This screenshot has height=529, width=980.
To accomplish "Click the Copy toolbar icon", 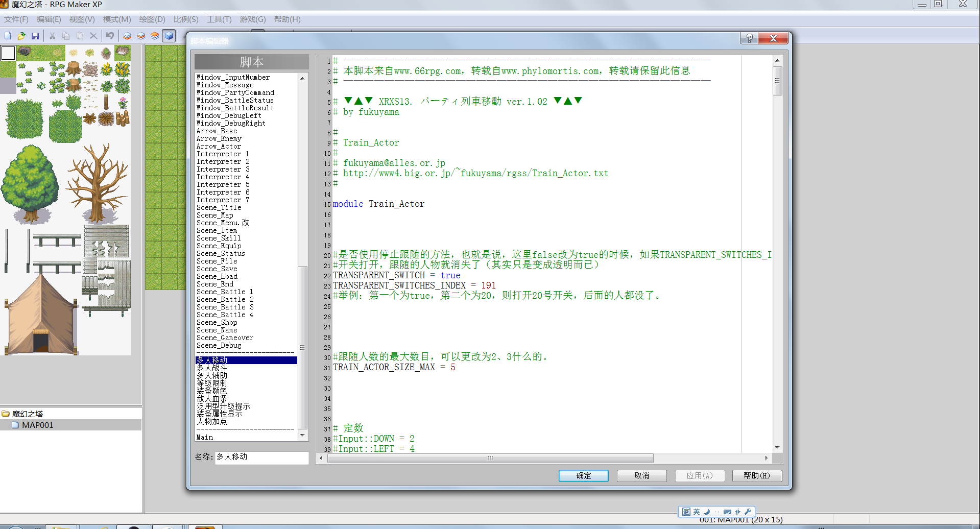I will (x=66, y=36).
